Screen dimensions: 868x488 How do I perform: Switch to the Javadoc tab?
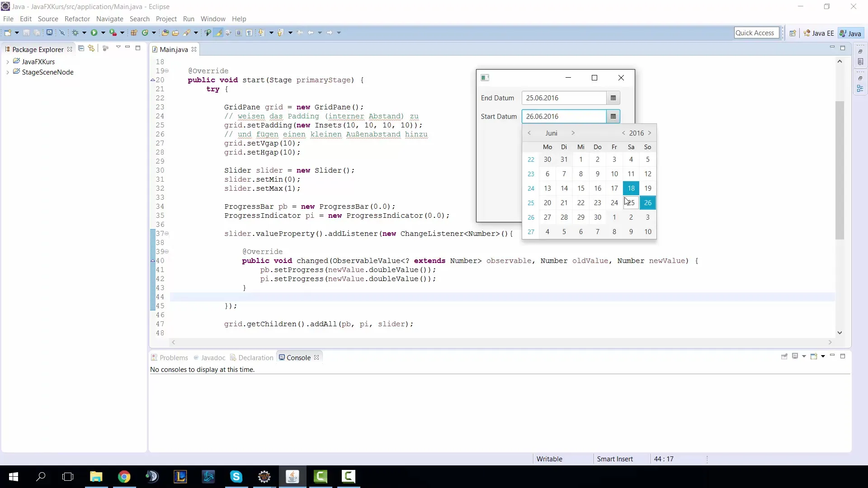pos(209,357)
